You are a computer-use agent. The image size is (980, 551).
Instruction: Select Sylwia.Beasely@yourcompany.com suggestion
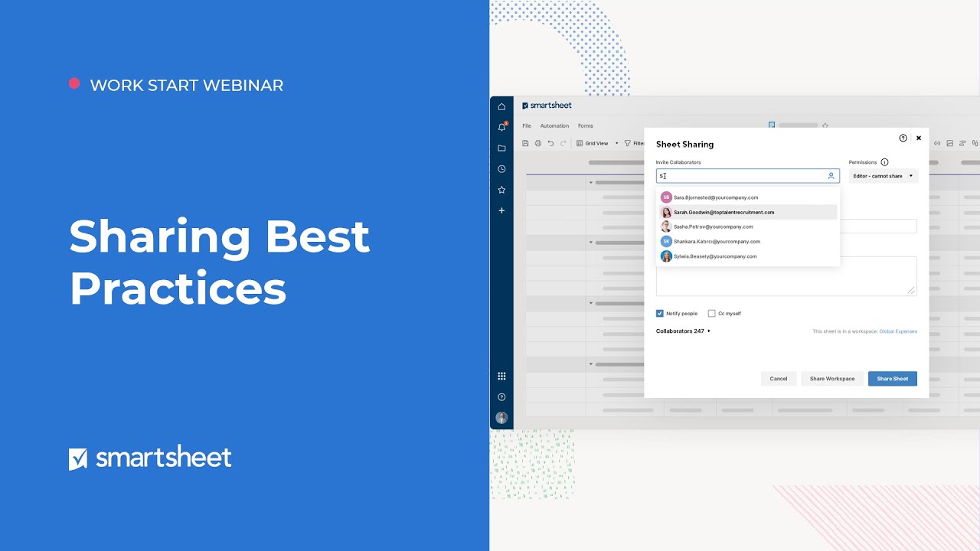pyautogui.click(x=748, y=256)
